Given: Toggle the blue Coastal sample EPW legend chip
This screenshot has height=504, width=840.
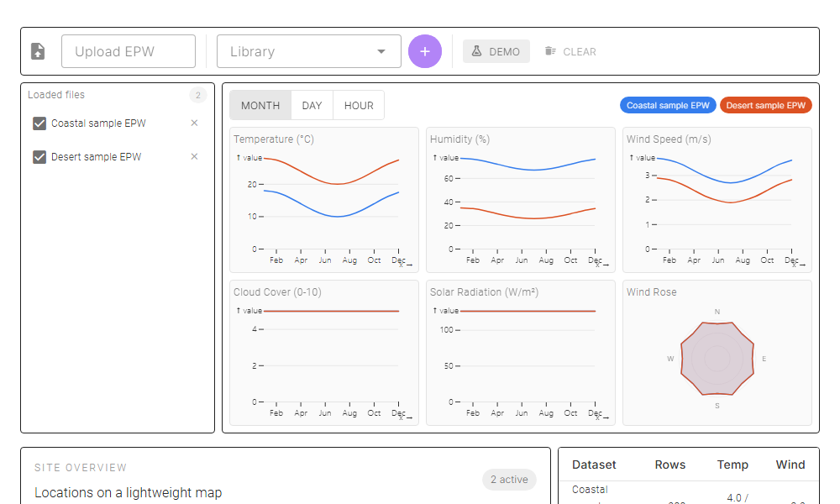Looking at the screenshot, I should (668, 106).
